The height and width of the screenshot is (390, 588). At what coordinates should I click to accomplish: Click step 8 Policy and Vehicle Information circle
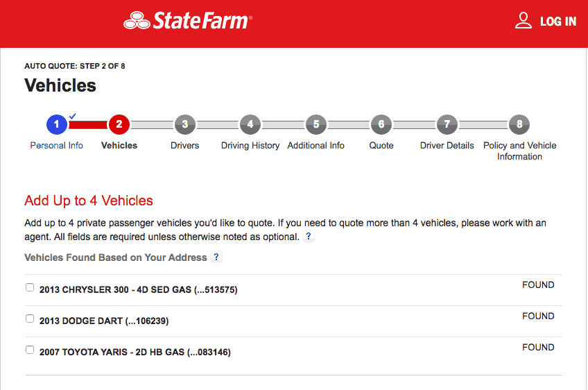point(519,125)
